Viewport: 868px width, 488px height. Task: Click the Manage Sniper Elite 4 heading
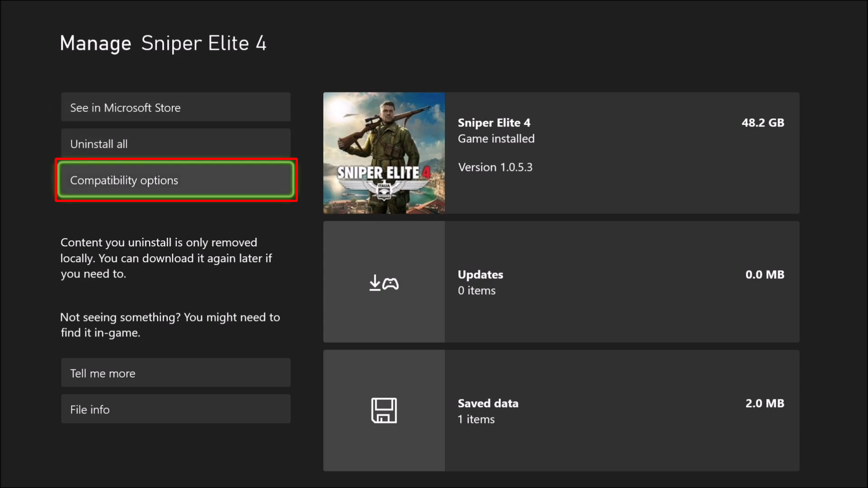[163, 43]
